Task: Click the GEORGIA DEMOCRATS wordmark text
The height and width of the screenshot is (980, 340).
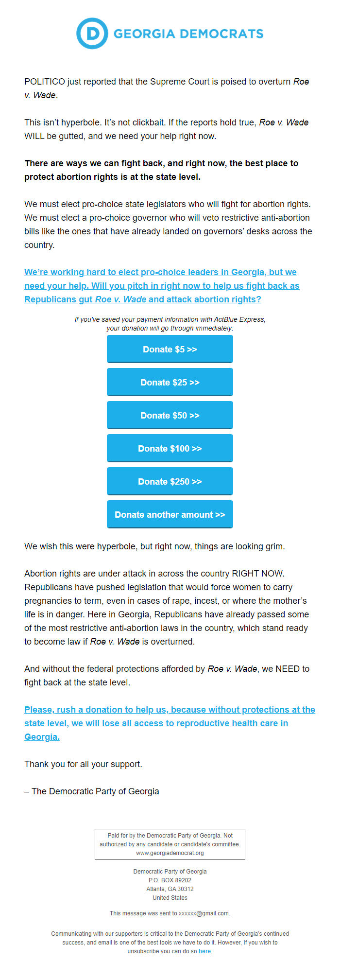Action: [x=188, y=34]
